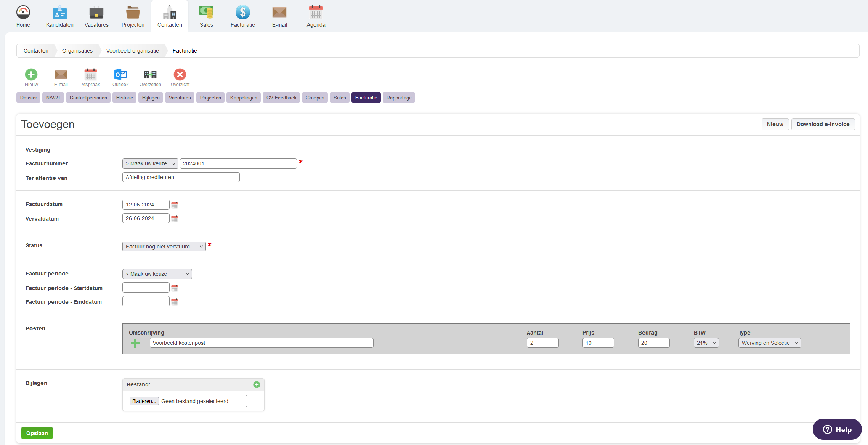Viewport: 868px width, 445px height.
Task: Add another Bestand attachment with green plus
Action: coord(257,385)
